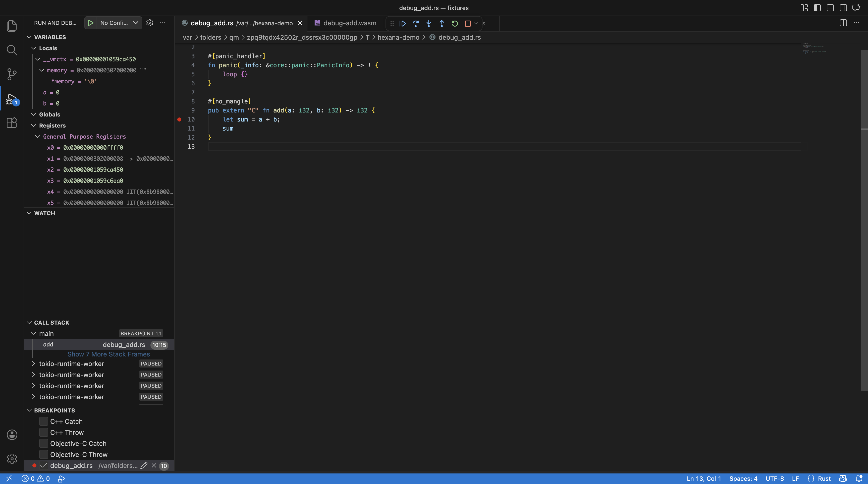
Task: Click Show 7 More Stack Frames
Action: coord(108,354)
